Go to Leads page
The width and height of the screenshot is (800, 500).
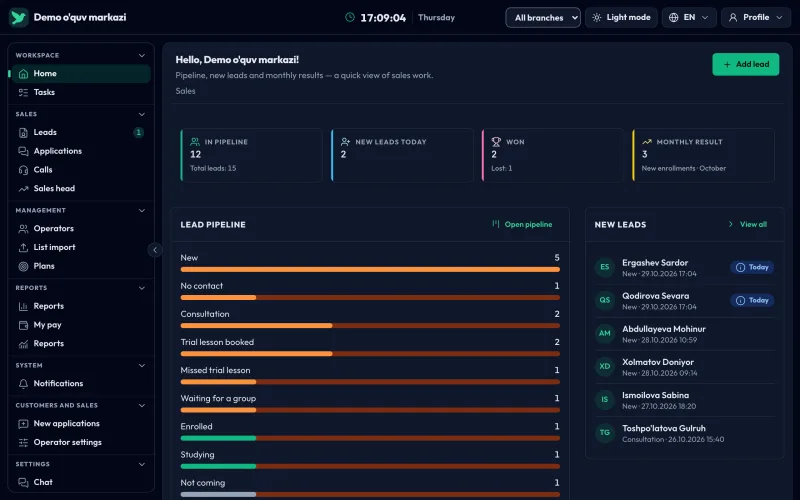81,133
